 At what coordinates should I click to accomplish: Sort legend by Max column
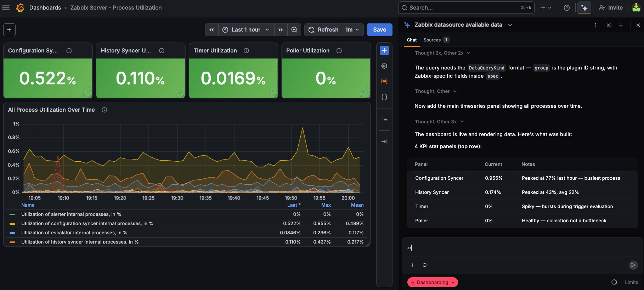click(326, 205)
